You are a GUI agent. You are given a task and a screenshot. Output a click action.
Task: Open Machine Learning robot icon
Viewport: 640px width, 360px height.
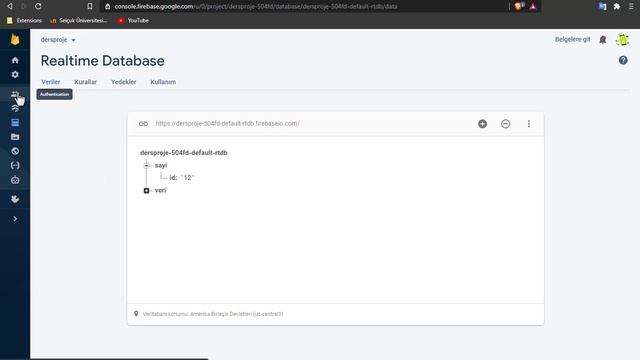point(15,180)
